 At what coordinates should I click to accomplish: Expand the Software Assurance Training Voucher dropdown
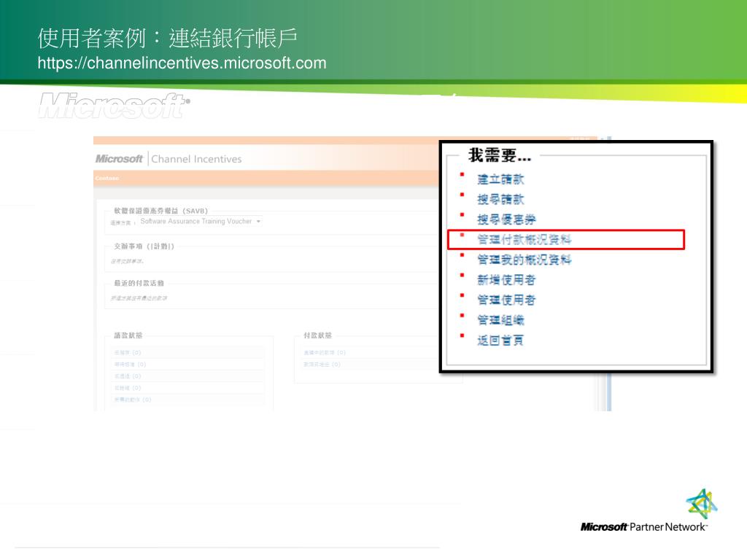tap(200, 222)
